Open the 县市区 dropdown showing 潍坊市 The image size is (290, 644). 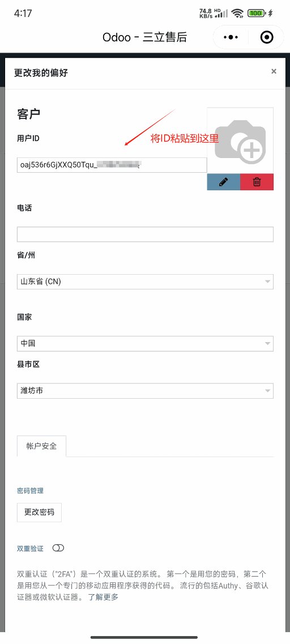click(x=145, y=391)
